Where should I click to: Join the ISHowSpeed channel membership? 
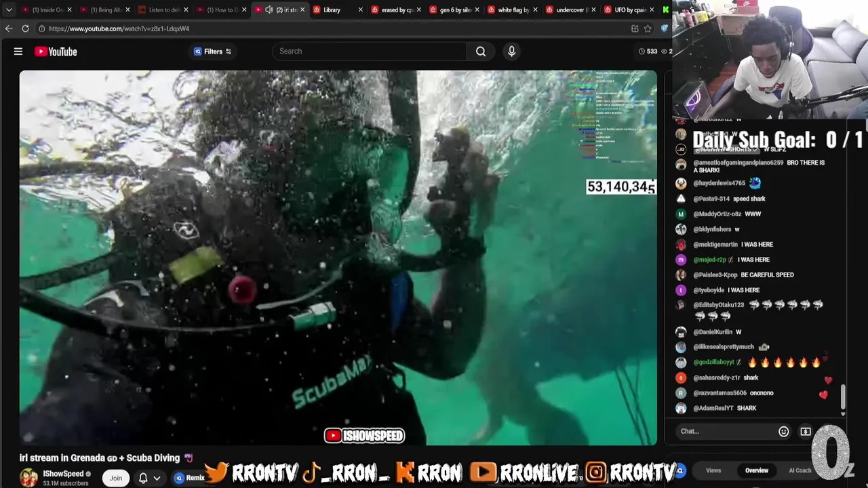click(116, 478)
